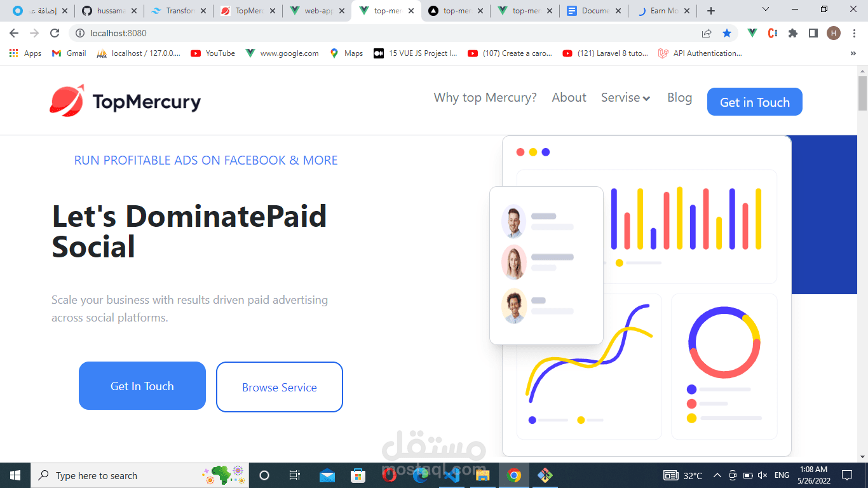
Task: Click the TopMercury logo
Action: point(125,100)
